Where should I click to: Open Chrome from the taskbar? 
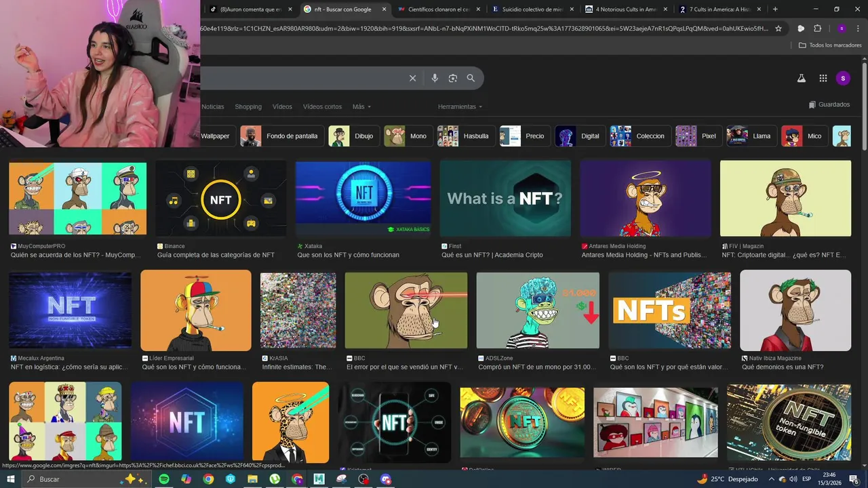click(x=208, y=479)
